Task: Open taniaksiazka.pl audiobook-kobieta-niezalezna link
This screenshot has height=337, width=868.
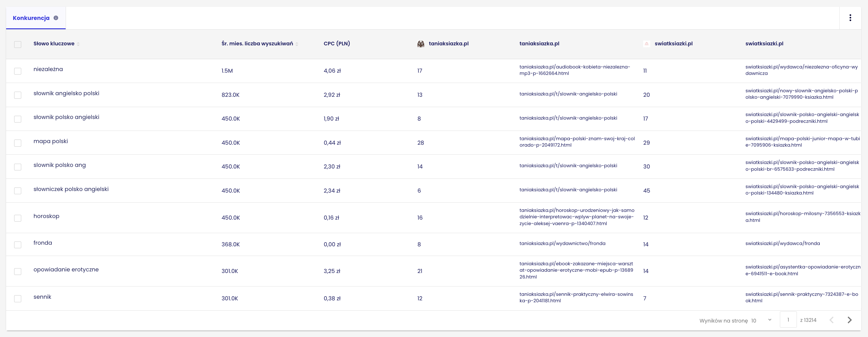Action: click(575, 70)
